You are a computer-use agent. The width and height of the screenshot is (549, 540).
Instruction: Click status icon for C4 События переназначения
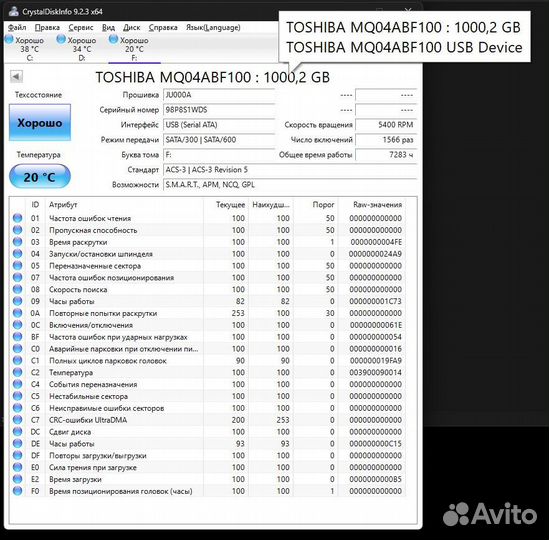[x=18, y=385]
